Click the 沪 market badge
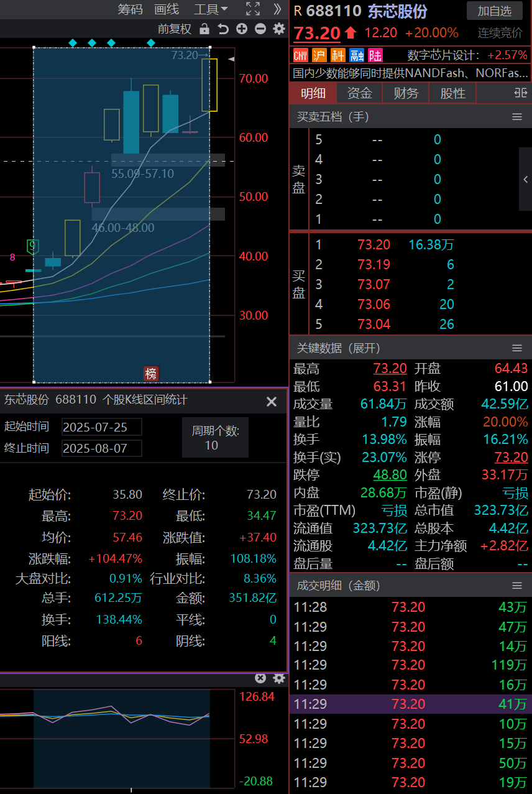532x794 pixels. [x=319, y=55]
